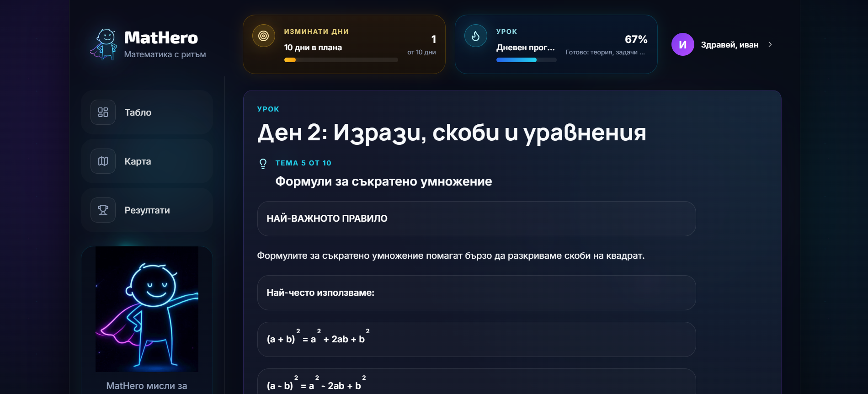This screenshot has width=868, height=394.
Task: Click the MatHero мисли за caption
Action: (x=147, y=386)
